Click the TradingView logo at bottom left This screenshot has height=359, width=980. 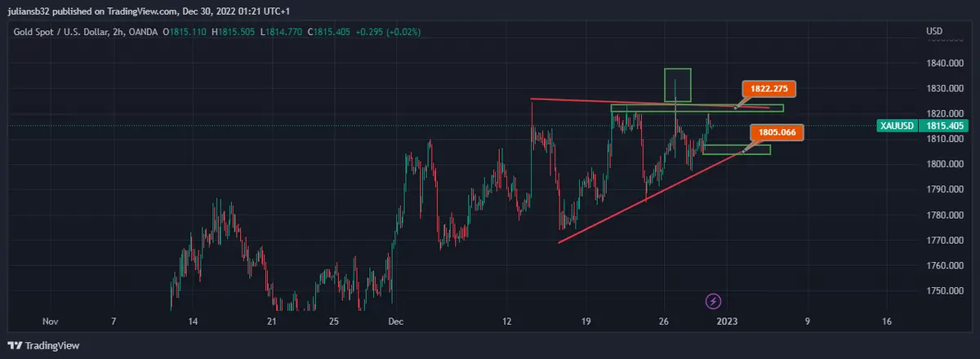45,345
